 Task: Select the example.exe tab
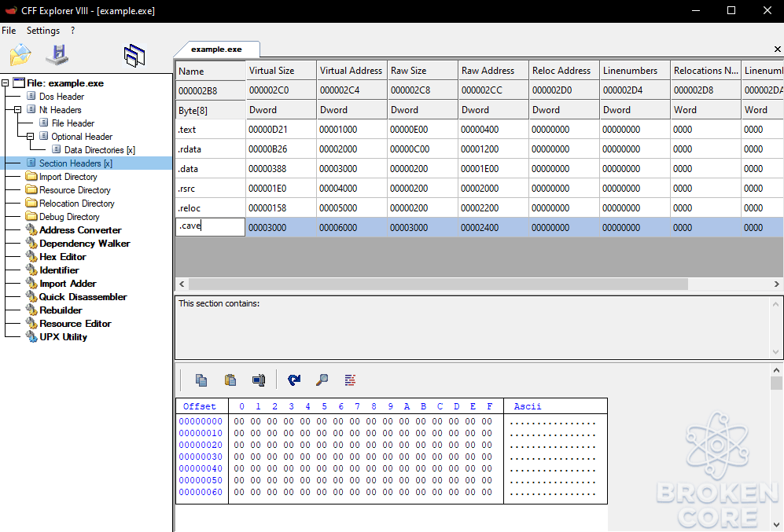pos(216,49)
